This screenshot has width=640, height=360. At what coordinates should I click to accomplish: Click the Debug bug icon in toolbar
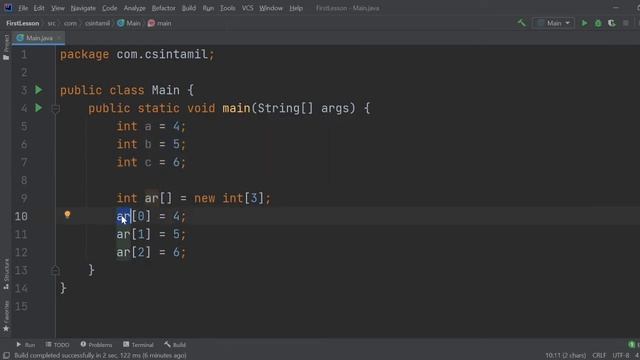[x=598, y=23]
